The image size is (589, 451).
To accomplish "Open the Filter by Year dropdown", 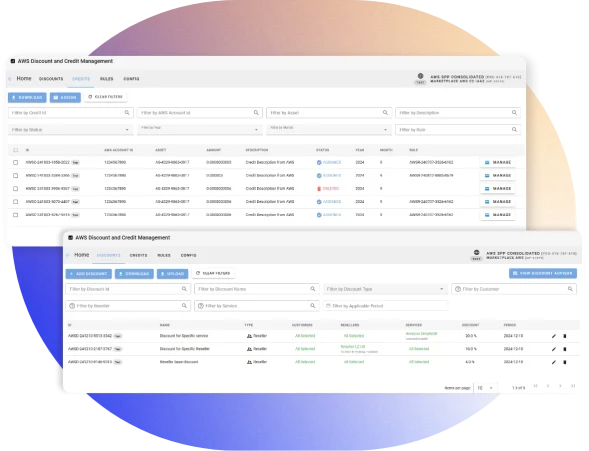I will click(199, 130).
